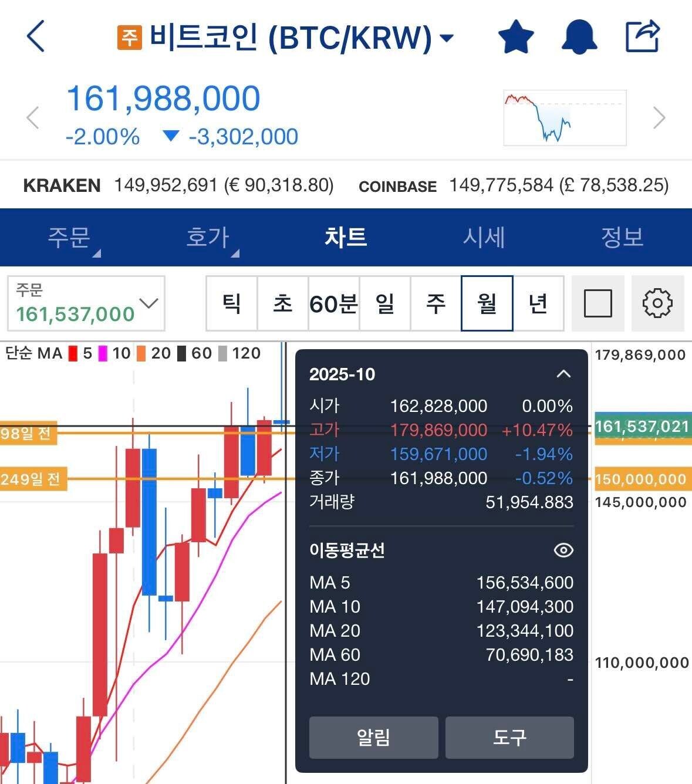Image resolution: width=692 pixels, height=784 pixels.
Task: Open chart settings gear icon
Action: (x=657, y=303)
